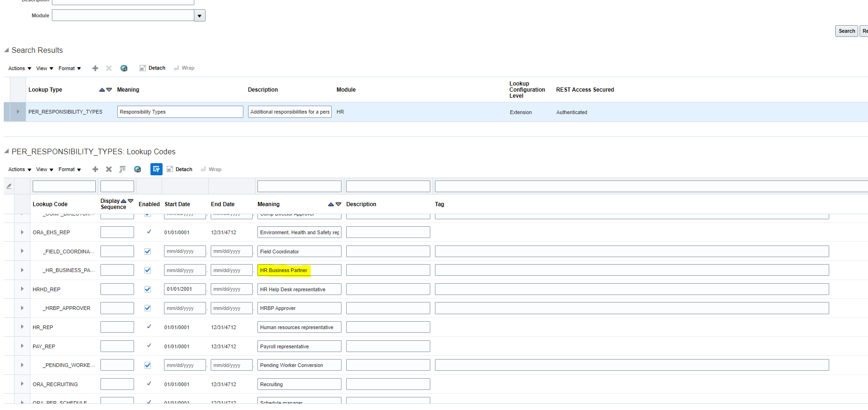Toggle Enabled checkbox for _HRBP_APPROVER row

148,308
